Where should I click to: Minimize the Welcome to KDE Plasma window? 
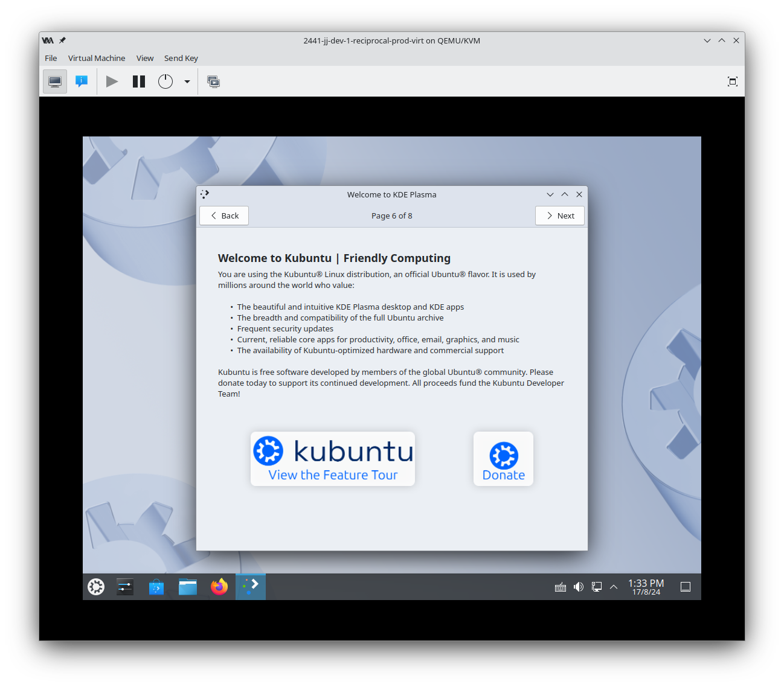(x=550, y=194)
